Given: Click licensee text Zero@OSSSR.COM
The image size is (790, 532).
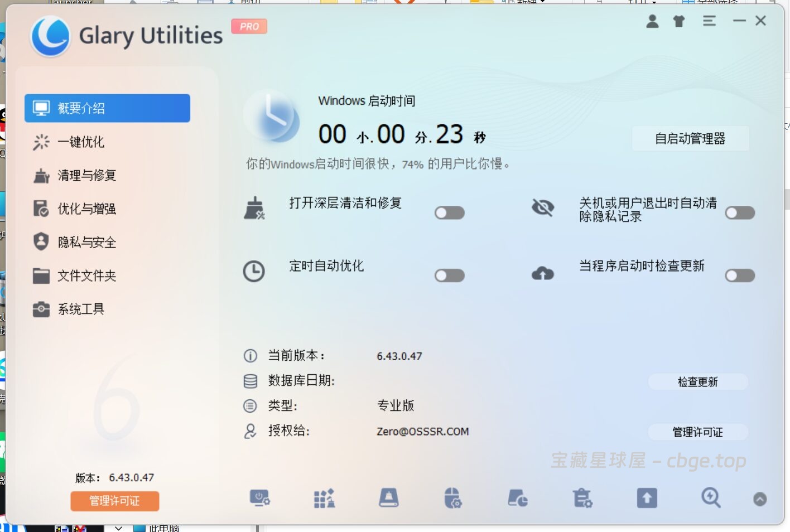Looking at the screenshot, I should pos(423,432).
